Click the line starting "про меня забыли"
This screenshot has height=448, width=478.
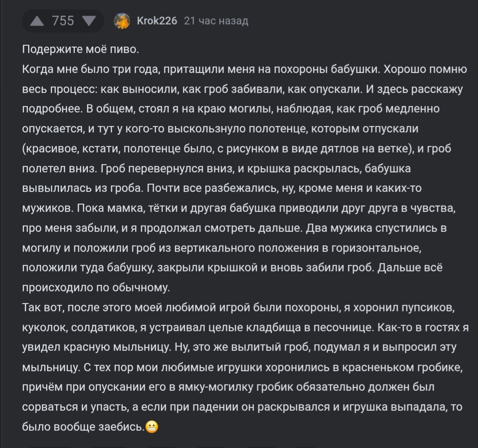coord(234,228)
